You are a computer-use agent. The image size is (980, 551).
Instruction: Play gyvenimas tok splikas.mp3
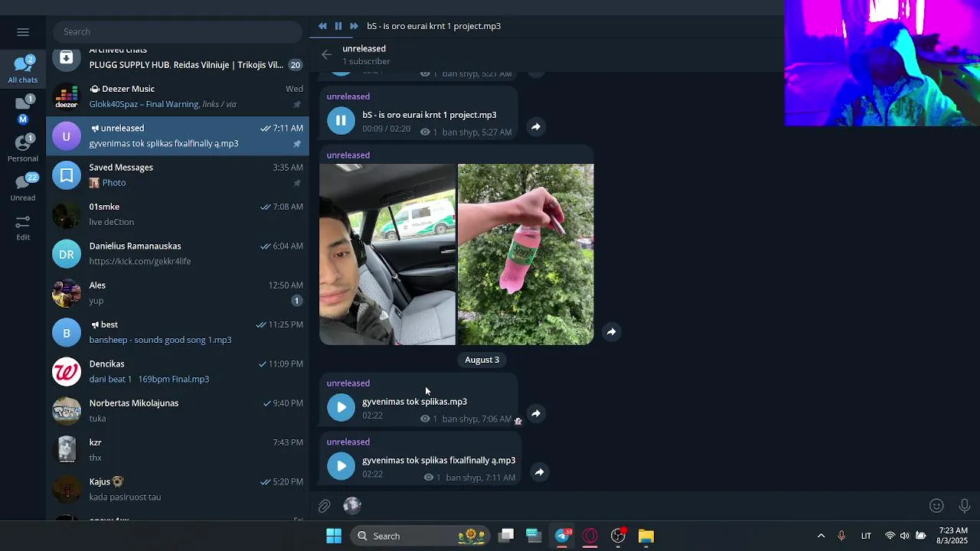click(x=341, y=407)
